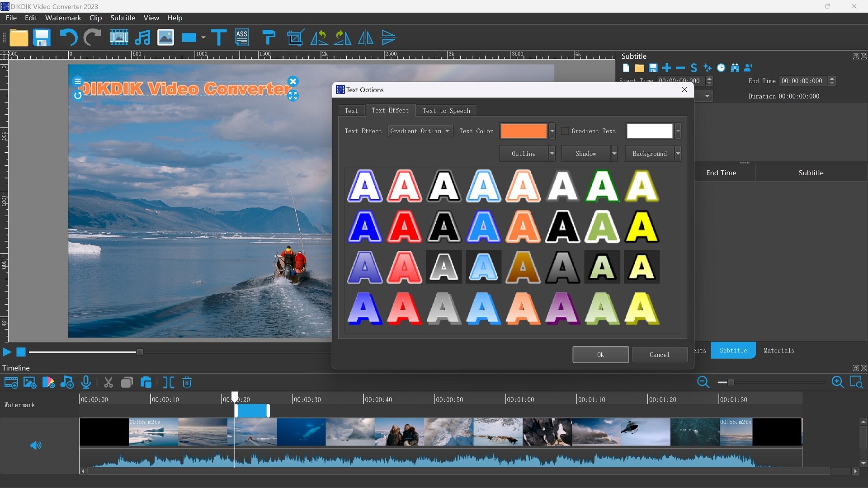
Task: Expand the Text Effect dropdown
Action: [x=447, y=131]
